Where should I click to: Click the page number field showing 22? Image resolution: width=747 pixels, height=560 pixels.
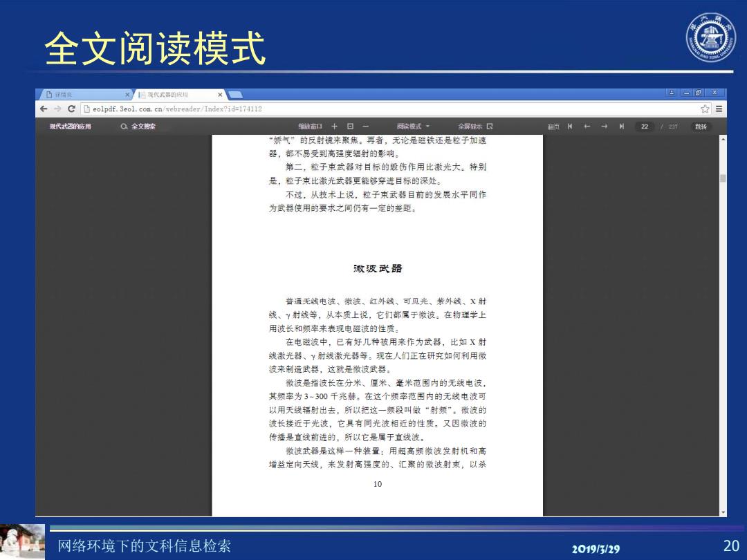(645, 127)
